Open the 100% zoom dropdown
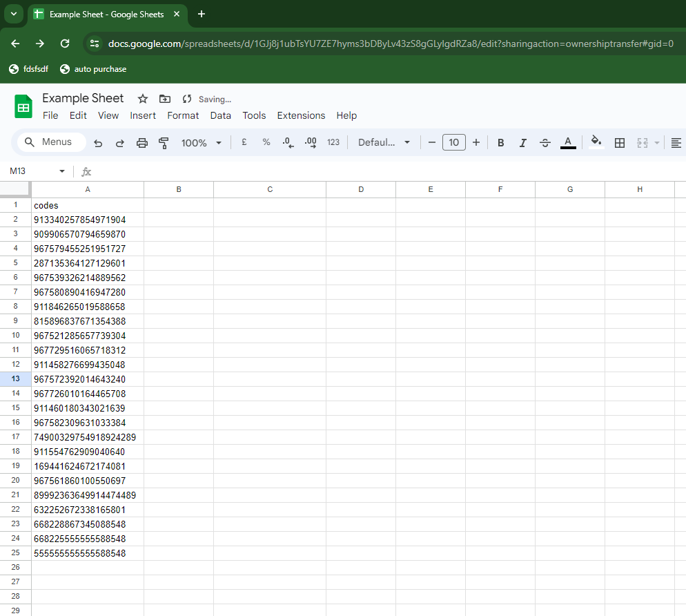Viewport: 686px width, 616px height. (201, 143)
